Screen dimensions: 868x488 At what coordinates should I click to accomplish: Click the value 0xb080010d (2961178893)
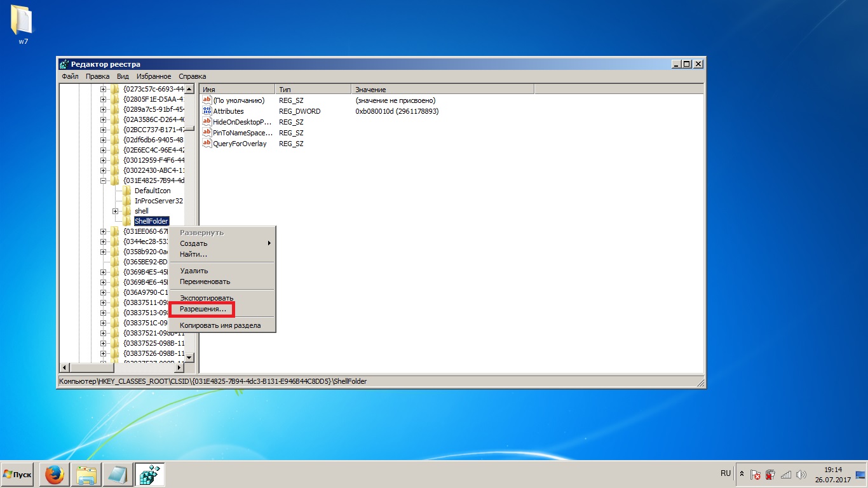397,111
